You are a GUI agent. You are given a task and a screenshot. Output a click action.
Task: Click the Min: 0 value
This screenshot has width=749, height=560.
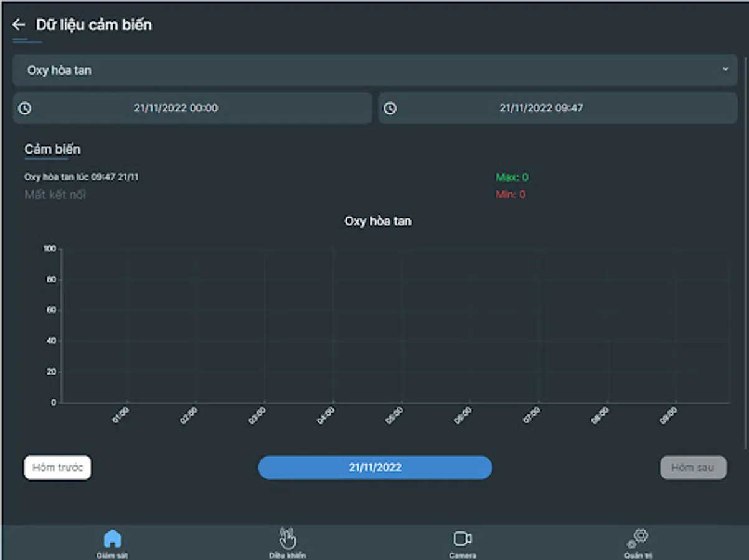click(511, 194)
